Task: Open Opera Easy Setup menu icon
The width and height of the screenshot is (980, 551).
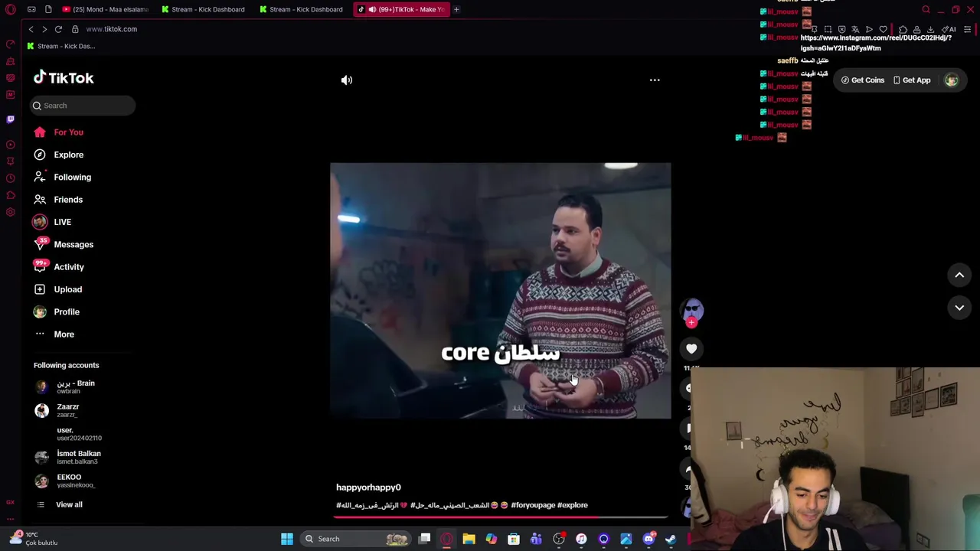Action: [x=967, y=30]
